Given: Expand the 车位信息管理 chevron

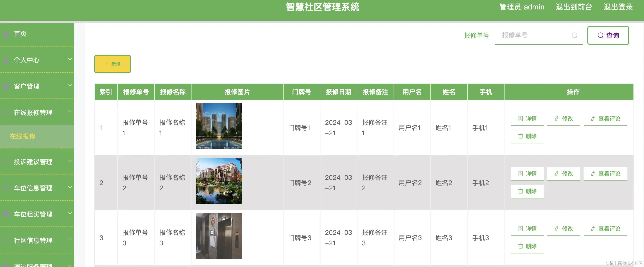Looking at the screenshot, I should (70, 187).
